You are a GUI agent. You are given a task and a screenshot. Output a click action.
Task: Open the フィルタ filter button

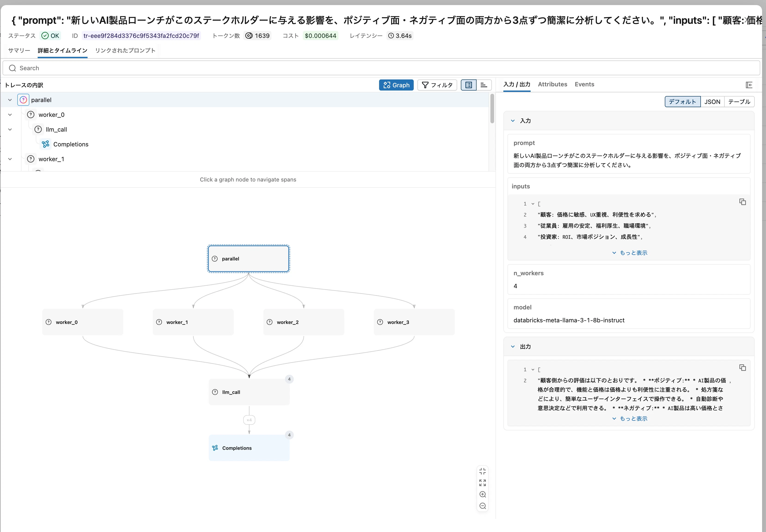point(437,85)
